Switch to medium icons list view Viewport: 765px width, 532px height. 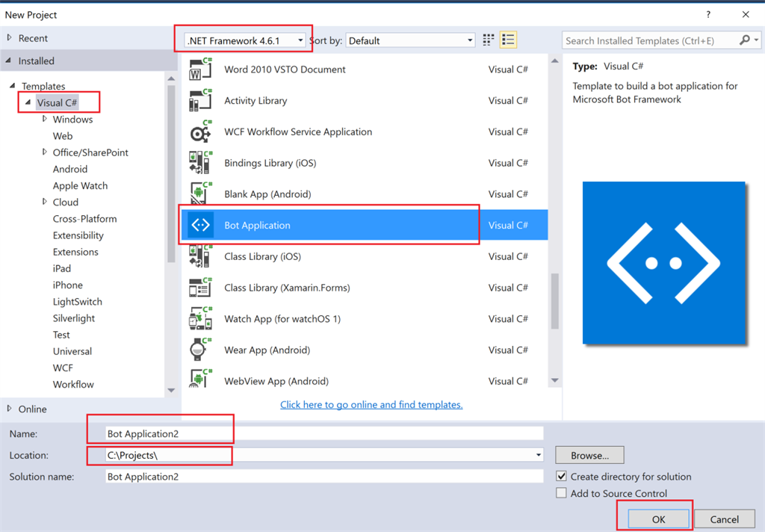(508, 40)
